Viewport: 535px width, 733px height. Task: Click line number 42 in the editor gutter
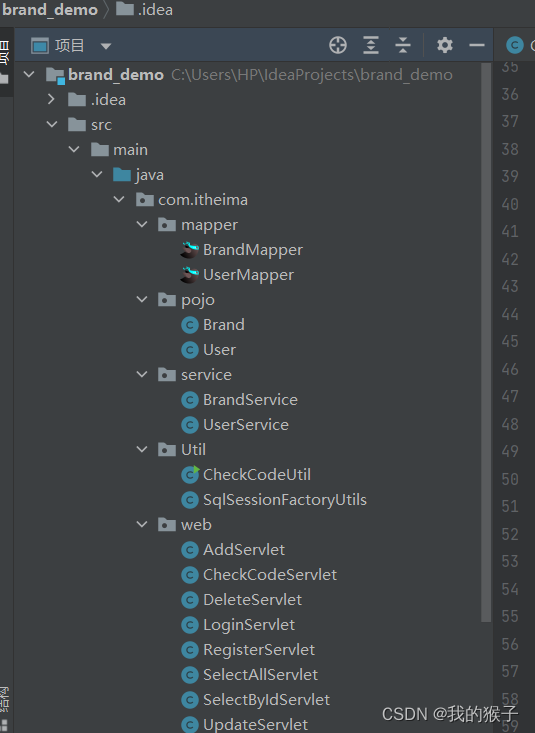(x=510, y=259)
